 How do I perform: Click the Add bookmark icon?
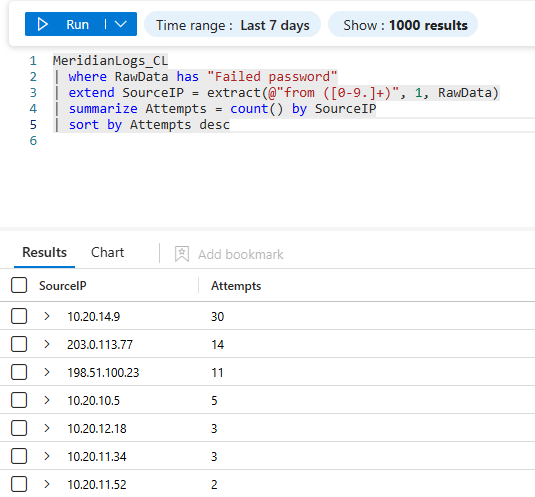(x=182, y=254)
